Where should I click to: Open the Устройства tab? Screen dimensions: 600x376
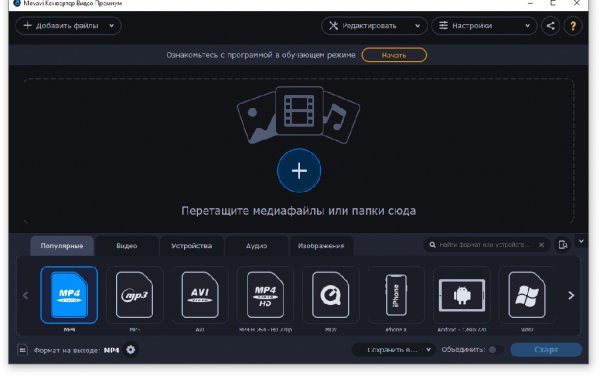click(191, 246)
